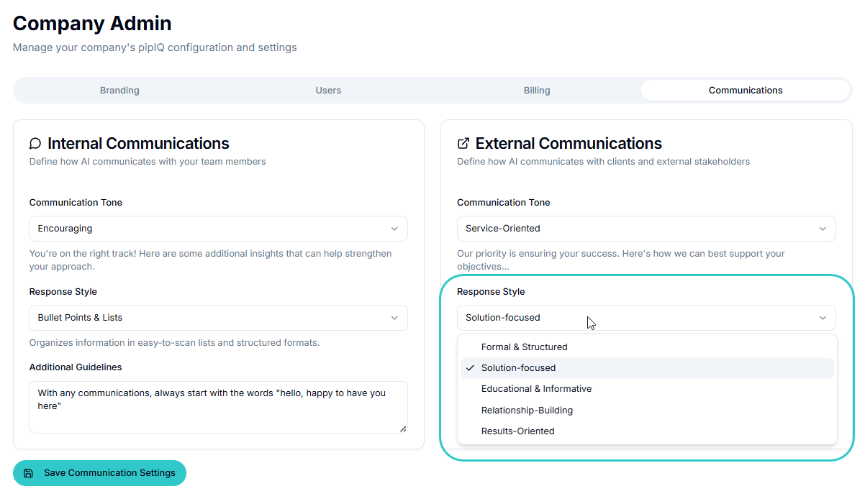Click the External Communications link icon
The height and width of the screenshot is (504, 865).
click(x=463, y=144)
